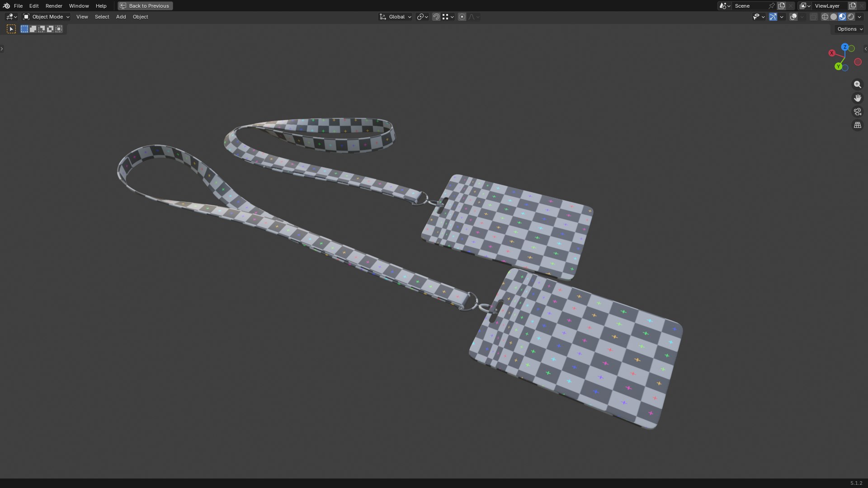Click the Scene name field
Screen dimensions: 868x488
click(x=749, y=6)
